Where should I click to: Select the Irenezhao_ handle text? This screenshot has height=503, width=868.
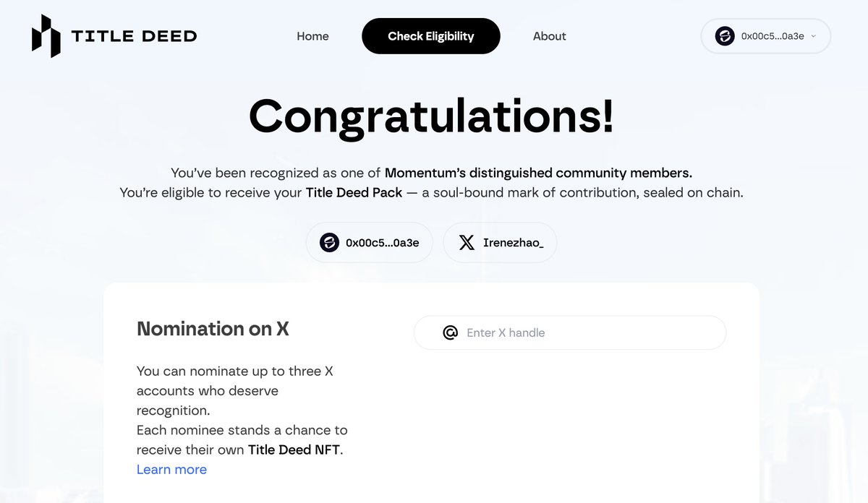point(513,243)
